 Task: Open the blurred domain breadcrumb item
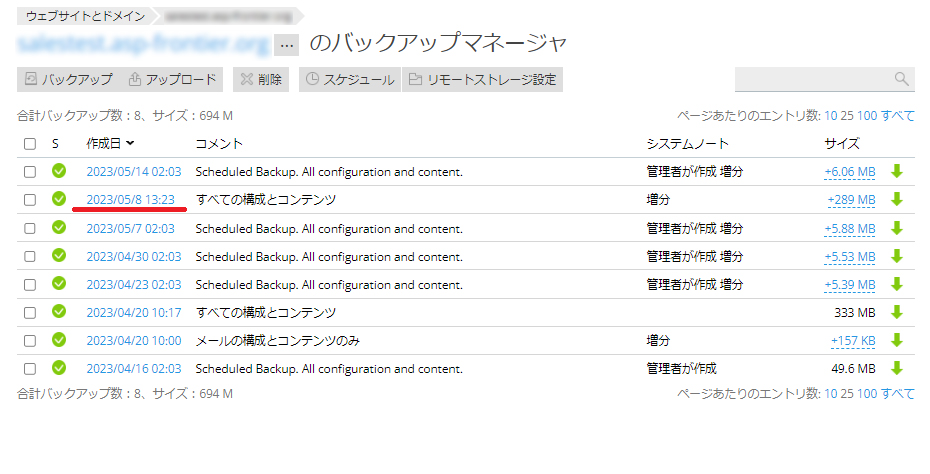point(228,16)
